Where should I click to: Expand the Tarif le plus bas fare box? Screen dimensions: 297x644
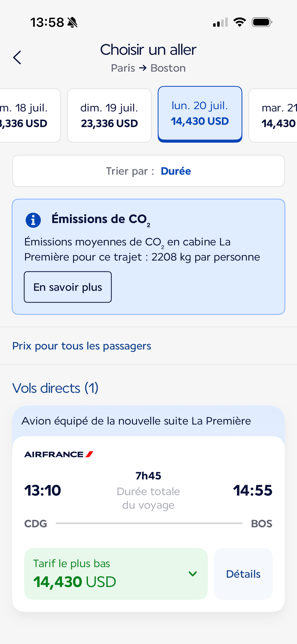pyautogui.click(x=116, y=574)
